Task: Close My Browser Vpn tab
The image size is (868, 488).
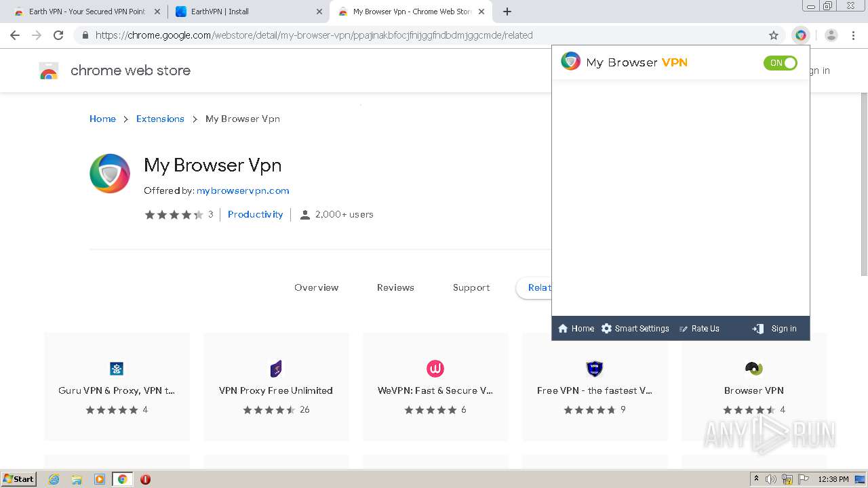Action: [x=481, y=12]
